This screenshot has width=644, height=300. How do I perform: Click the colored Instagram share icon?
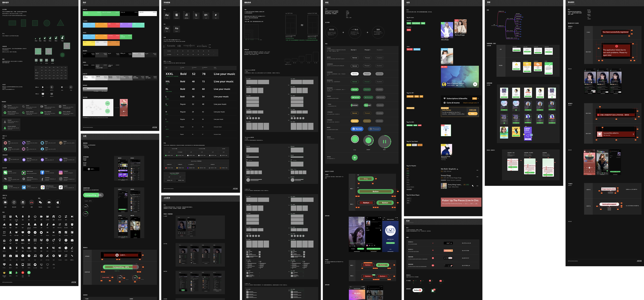[61, 172]
